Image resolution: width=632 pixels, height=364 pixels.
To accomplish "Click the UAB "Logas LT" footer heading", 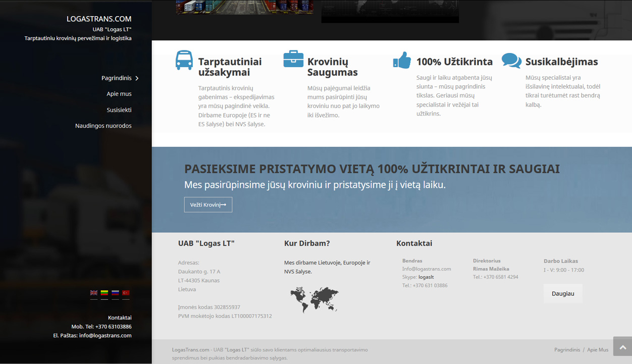I will (206, 243).
